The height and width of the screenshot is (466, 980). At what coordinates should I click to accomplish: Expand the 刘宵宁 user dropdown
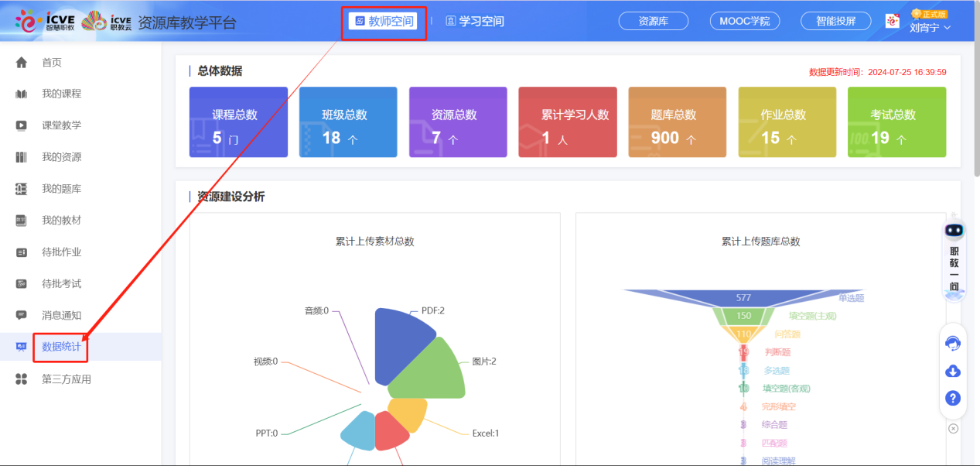tap(930, 28)
